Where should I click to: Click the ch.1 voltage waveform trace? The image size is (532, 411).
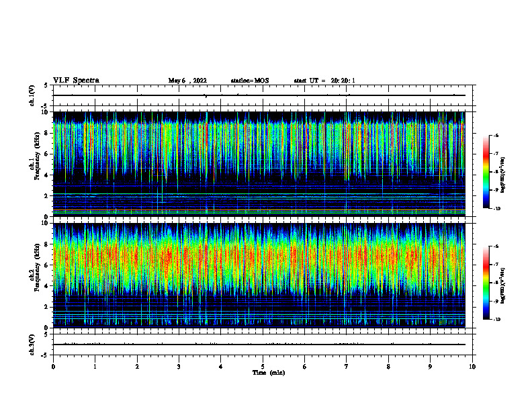(x=259, y=95)
